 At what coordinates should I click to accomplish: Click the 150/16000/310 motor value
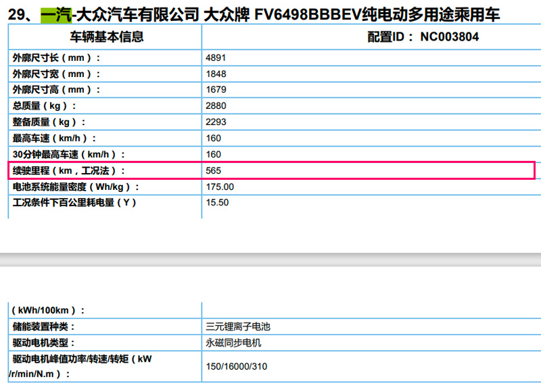[x=236, y=366]
